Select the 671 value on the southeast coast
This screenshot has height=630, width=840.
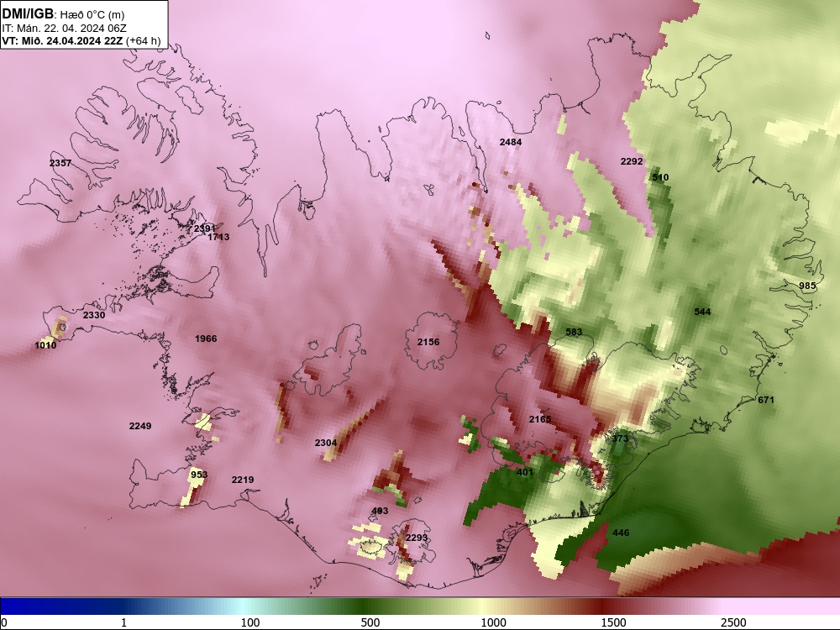click(766, 400)
